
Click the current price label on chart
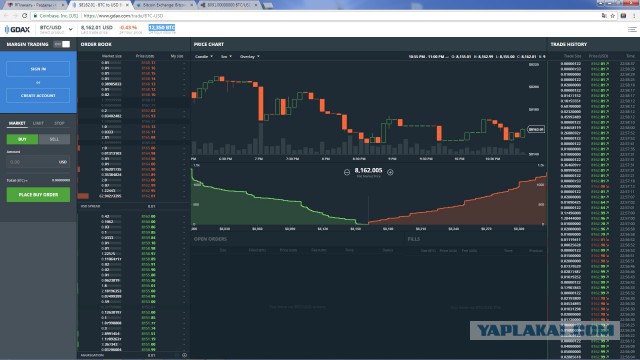pyautogui.click(x=536, y=129)
